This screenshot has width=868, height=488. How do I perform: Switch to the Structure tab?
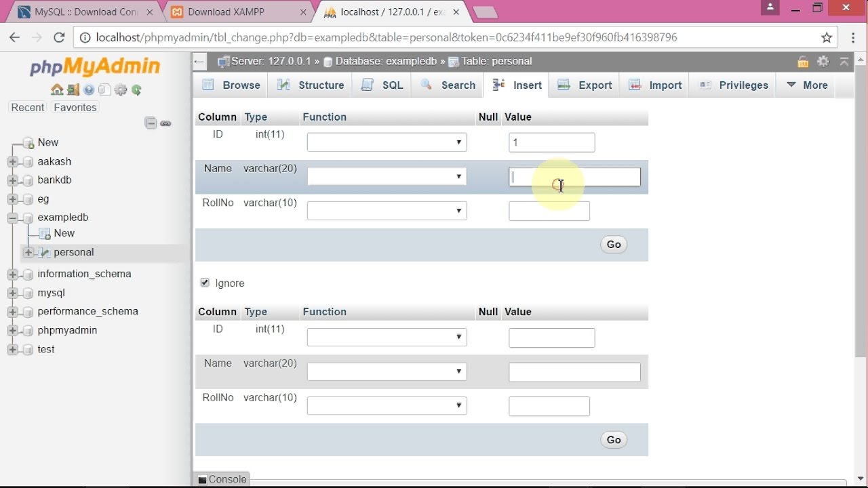311,85
